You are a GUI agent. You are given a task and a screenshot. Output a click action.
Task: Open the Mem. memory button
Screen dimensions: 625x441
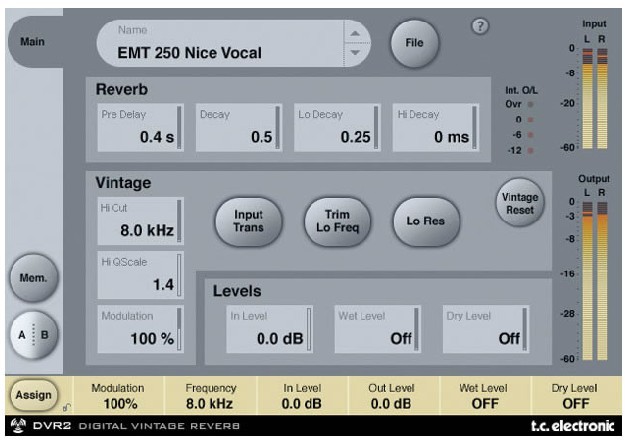[x=31, y=281]
